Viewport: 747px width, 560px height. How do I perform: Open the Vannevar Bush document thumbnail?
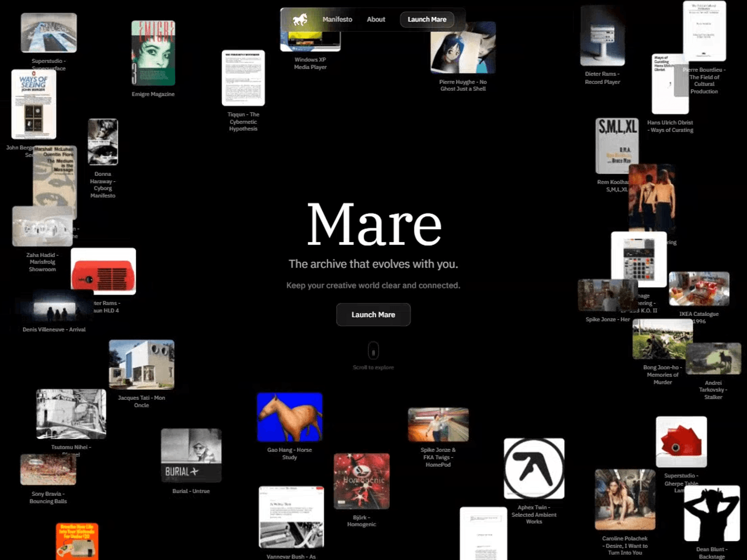coord(291,517)
